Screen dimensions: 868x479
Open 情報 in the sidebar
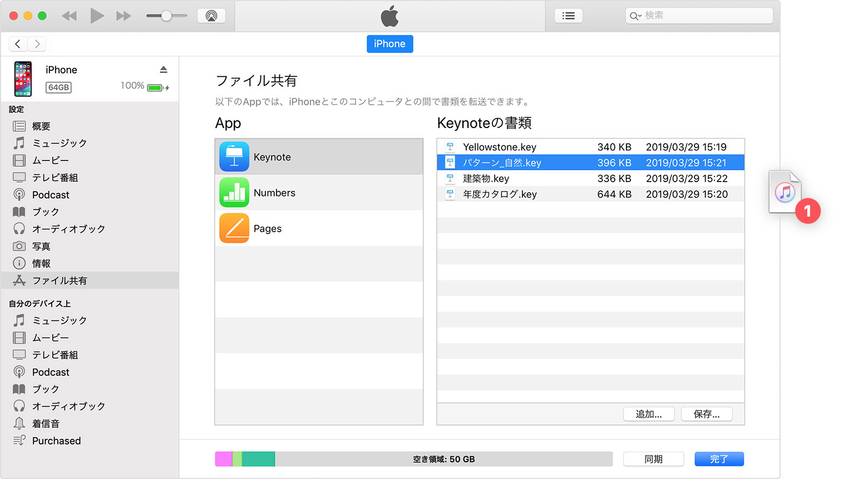click(90, 263)
